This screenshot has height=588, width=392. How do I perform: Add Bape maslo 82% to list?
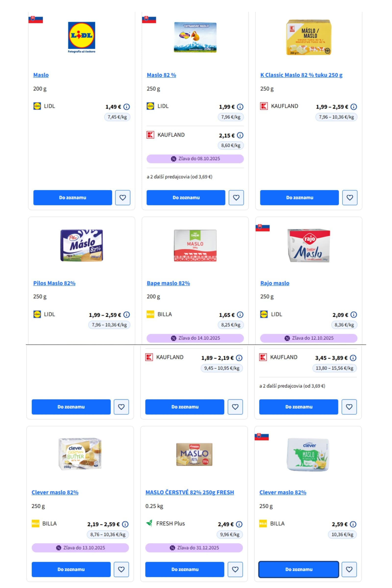184,407
